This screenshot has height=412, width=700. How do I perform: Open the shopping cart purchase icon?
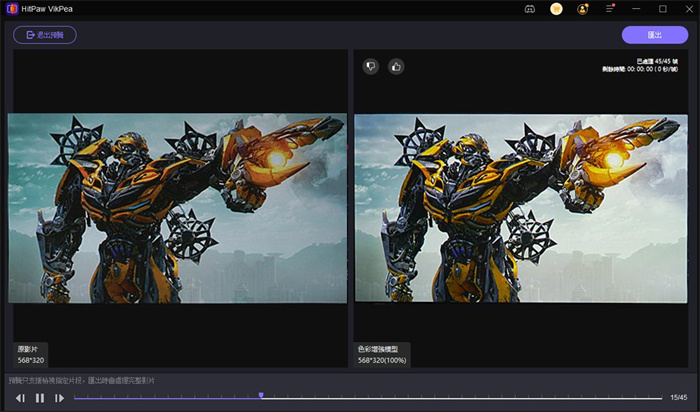(x=556, y=9)
